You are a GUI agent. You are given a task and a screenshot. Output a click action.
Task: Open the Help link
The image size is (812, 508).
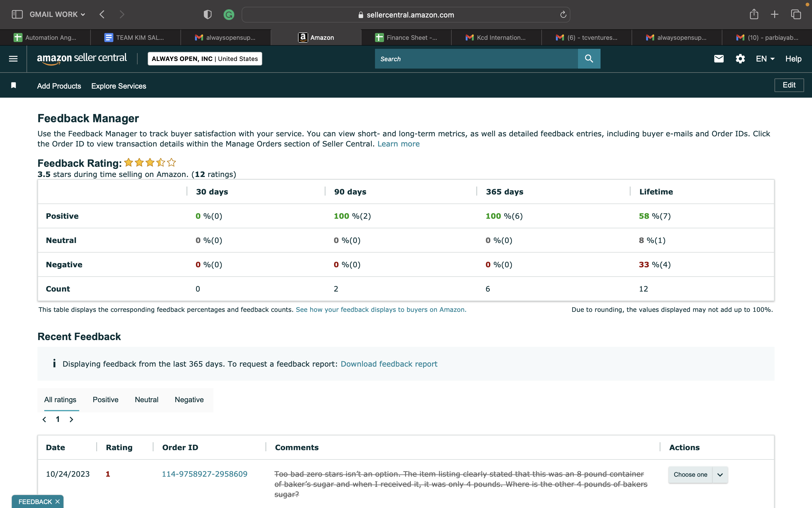793,59
